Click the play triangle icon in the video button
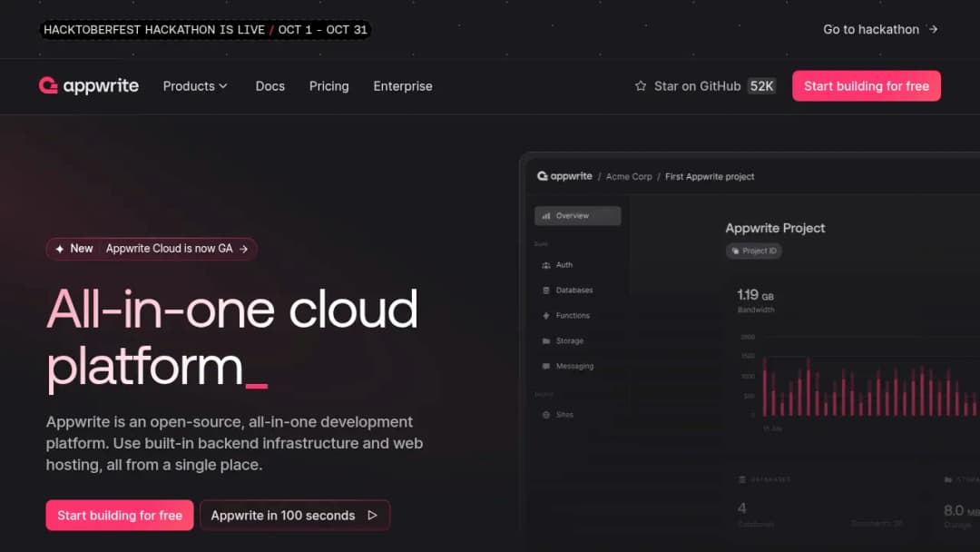The height and width of the screenshot is (552, 980). coord(373,515)
